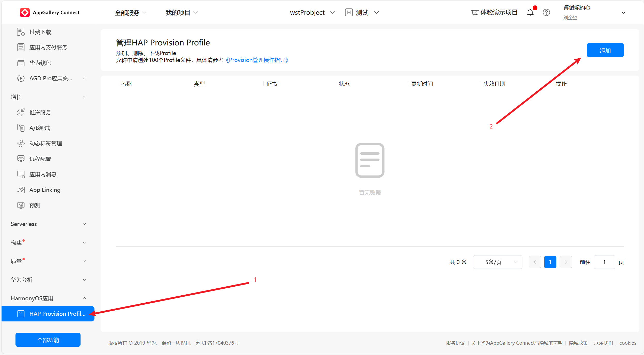Screen dimensions: 644x355
Task: Click the 名称 column header
Action: click(x=126, y=84)
